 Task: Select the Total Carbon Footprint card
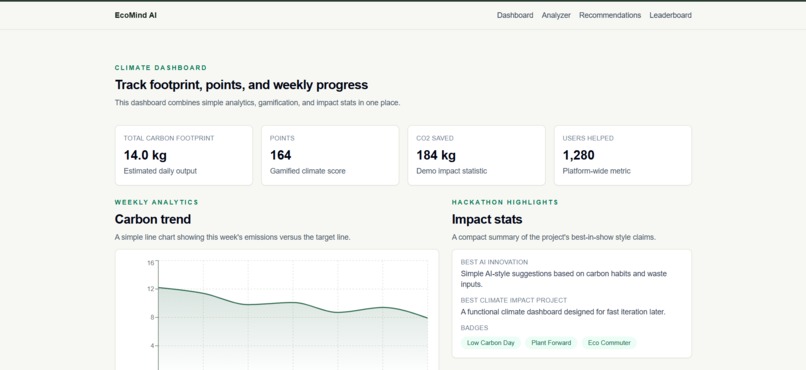tap(184, 155)
